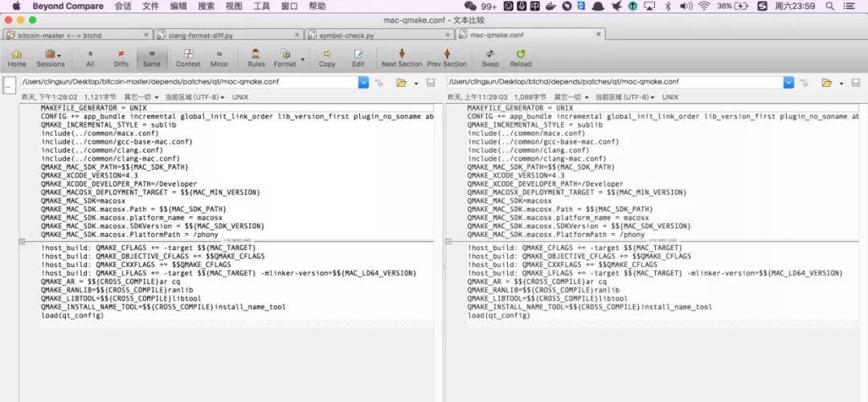Expand the right filtered-lines section marker
Screen dimensions: 868x402
448,241
